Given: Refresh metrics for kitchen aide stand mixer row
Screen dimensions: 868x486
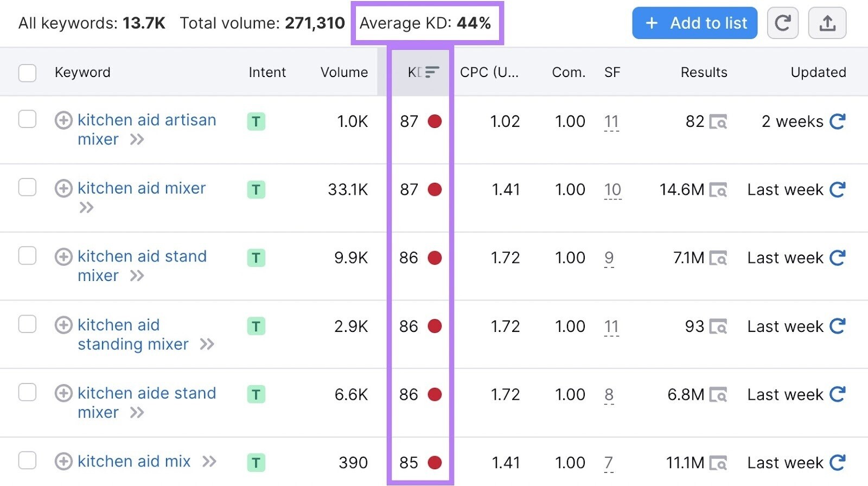Looking at the screenshot, I should (x=838, y=394).
